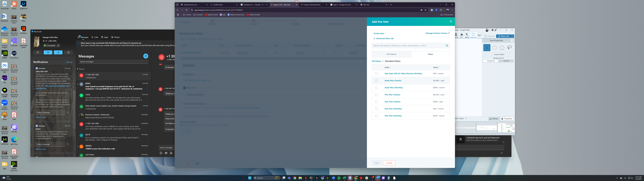644x181 pixels.
Task: Open the Share Link dropdown arrow in Snagit
Action: (513, 36)
